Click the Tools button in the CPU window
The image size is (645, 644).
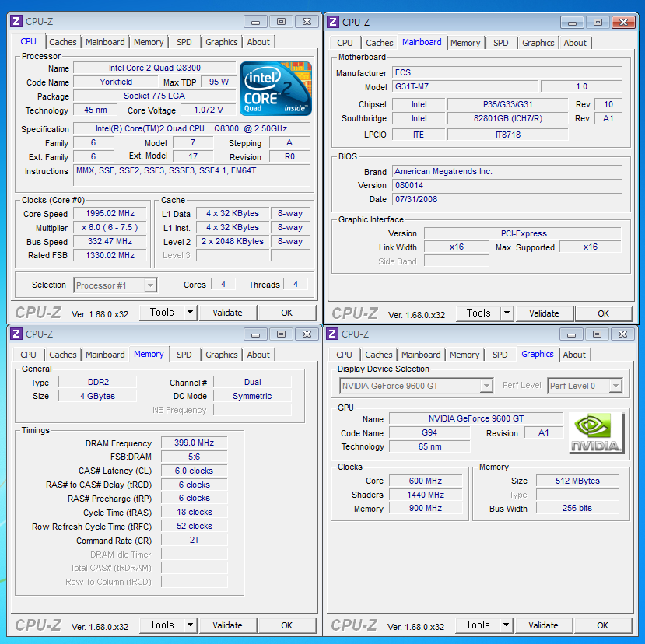(162, 313)
